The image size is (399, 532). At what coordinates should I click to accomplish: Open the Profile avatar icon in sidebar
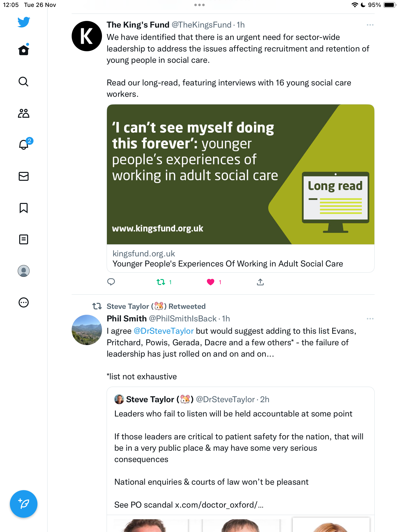pyautogui.click(x=24, y=271)
